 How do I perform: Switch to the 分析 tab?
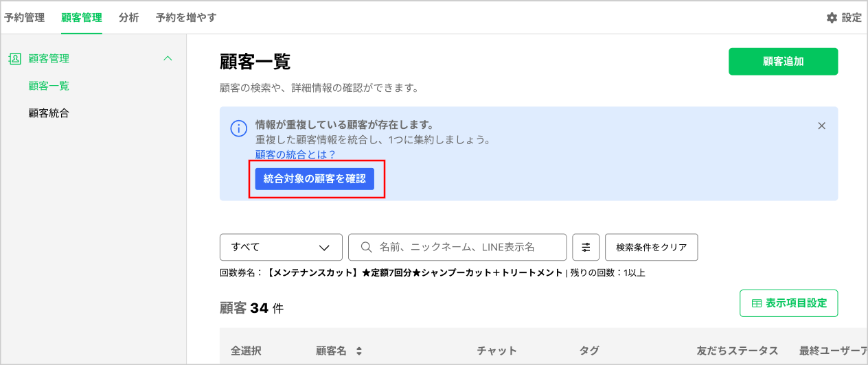tap(128, 18)
